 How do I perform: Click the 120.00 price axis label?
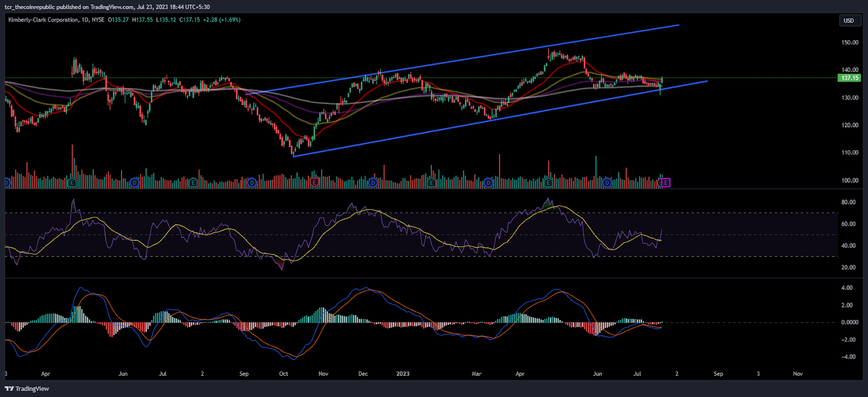[850, 125]
